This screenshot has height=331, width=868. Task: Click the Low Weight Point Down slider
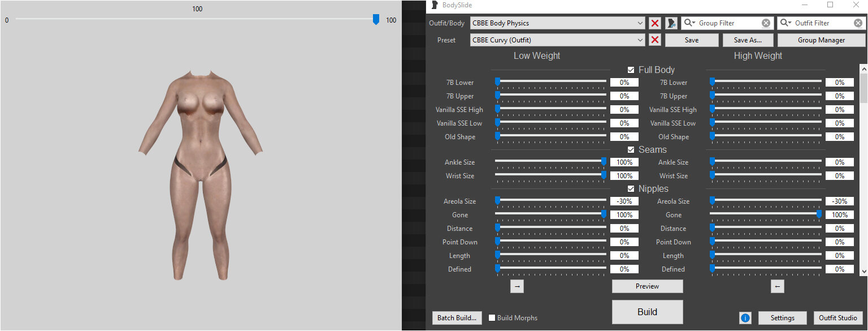[551, 242]
